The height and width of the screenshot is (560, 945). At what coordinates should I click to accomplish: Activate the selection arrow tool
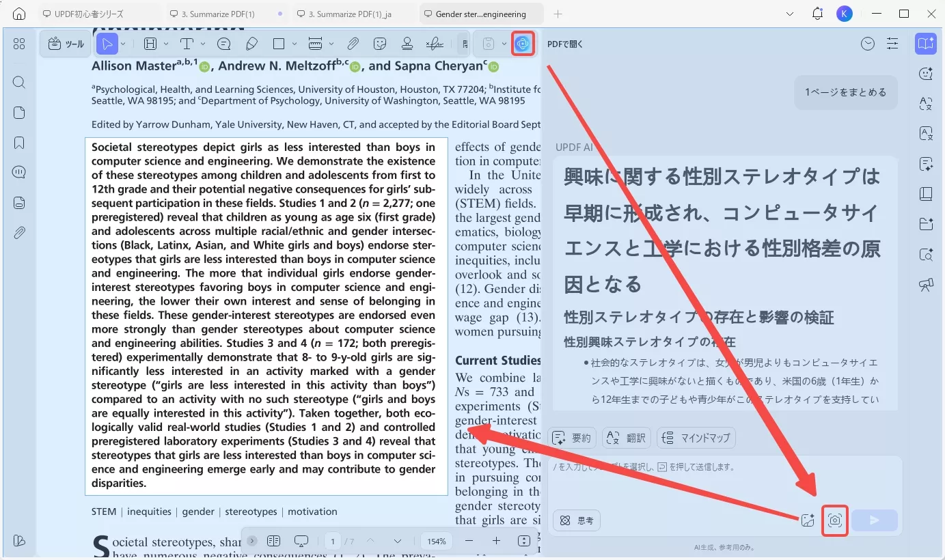pos(108,43)
